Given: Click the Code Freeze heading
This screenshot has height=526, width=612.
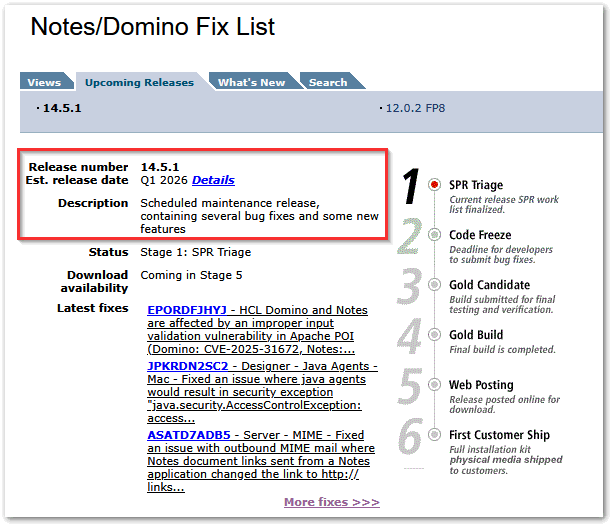Looking at the screenshot, I should tap(480, 235).
